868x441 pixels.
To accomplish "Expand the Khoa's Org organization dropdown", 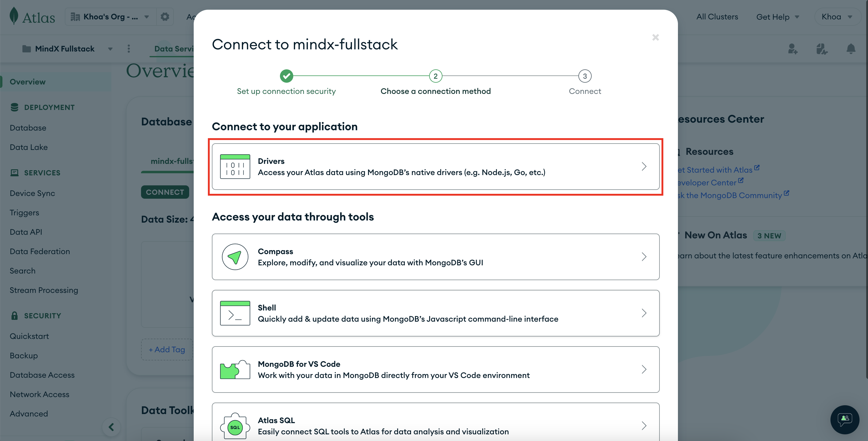I will click(x=110, y=17).
